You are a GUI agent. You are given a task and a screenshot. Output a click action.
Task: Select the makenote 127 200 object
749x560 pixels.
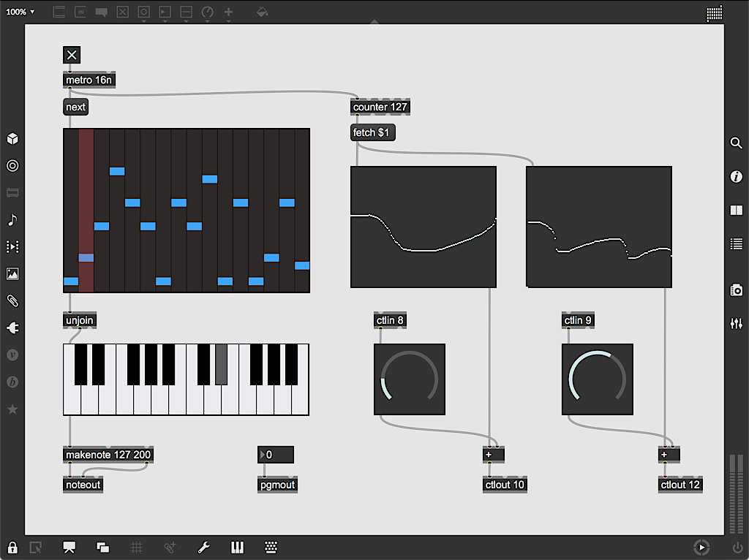[x=108, y=455]
